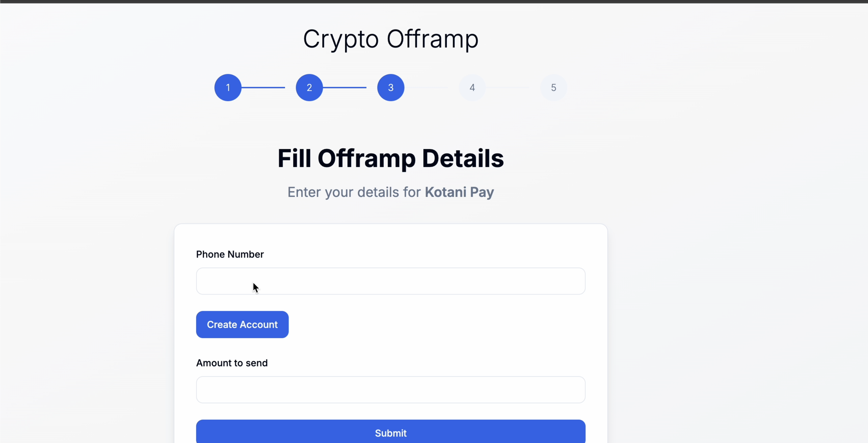Image resolution: width=868 pixels, height=443 pixels.
Task: Click the bold Kotani Pay provider name
Action: (x=459, y=192)
